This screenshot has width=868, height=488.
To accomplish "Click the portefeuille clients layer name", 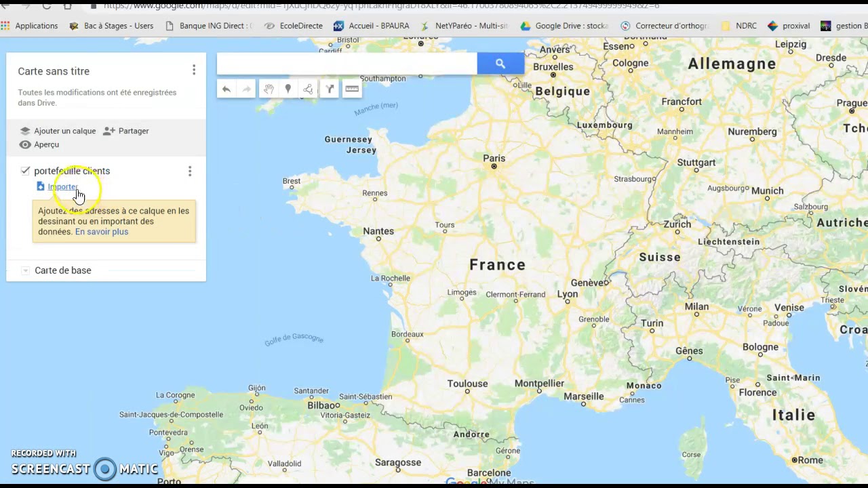I will [72, 171].
